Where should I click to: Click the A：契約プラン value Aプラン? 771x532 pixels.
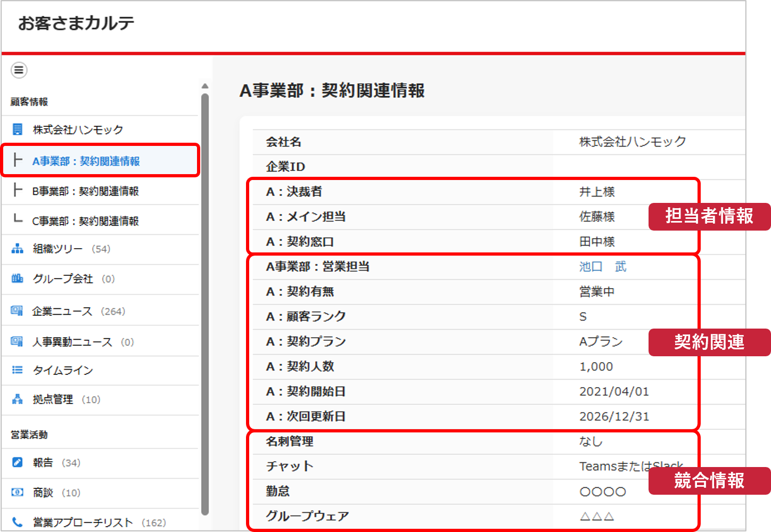coord(601,341)
